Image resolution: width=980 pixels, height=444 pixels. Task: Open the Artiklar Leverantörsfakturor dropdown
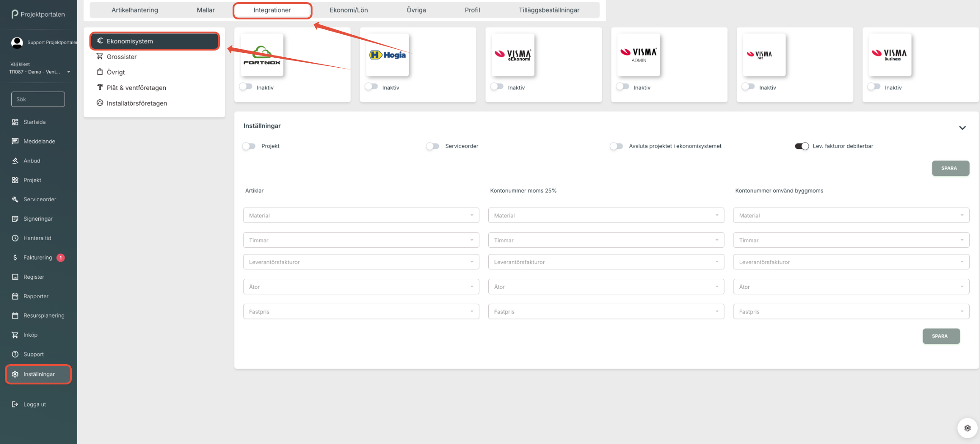361,262
